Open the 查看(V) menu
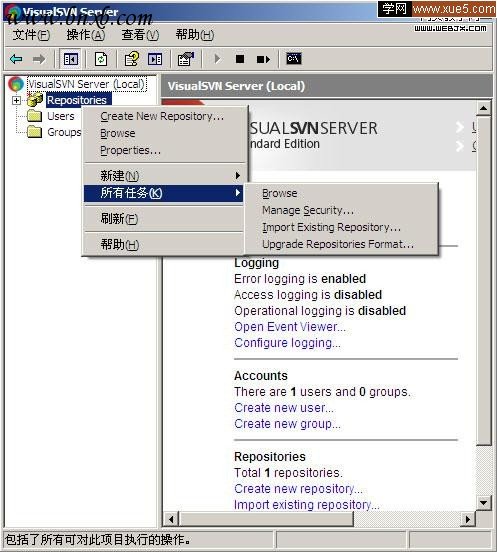Viewport: 497px width, 552px height. [140, 35]
